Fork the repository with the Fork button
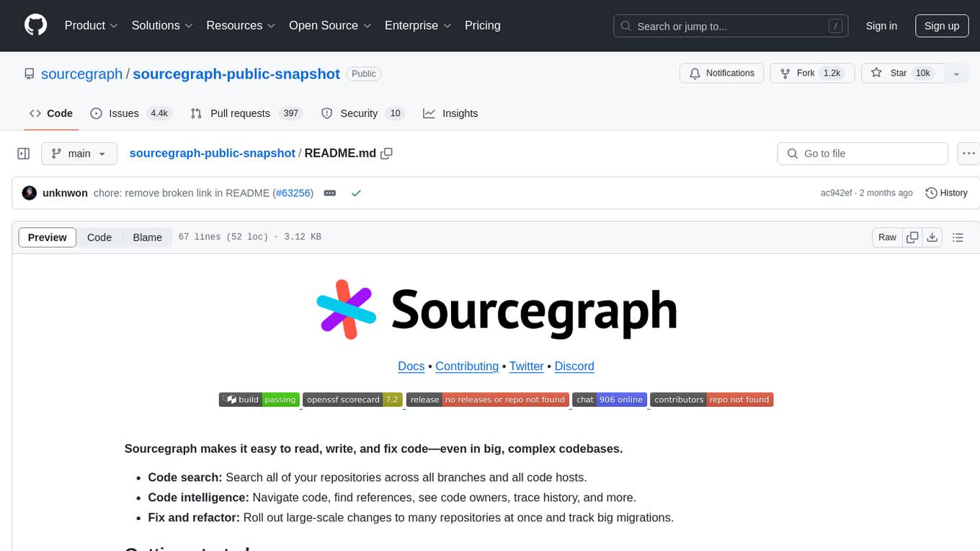This screenshot has height=551, width=980. [812, 73]
